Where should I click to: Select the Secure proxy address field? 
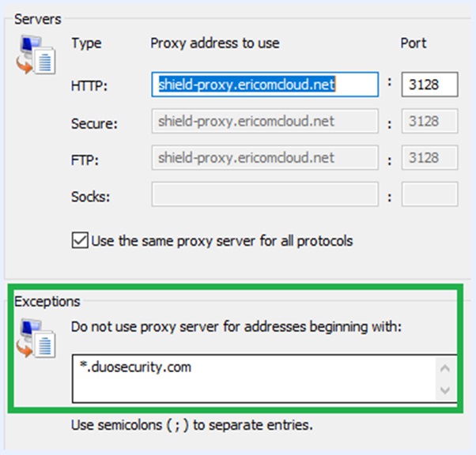265,122
